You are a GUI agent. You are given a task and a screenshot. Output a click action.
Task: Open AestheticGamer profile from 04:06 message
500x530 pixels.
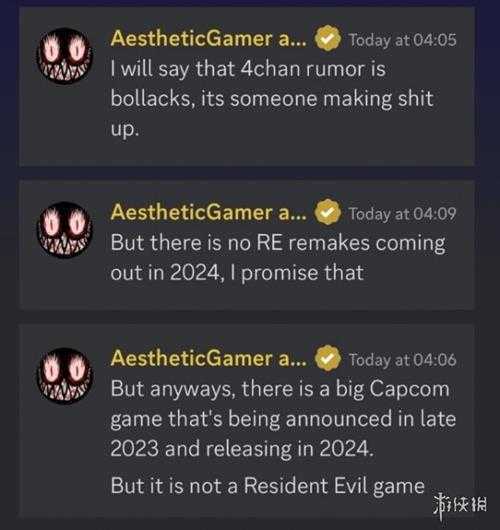tap(209, 358)
